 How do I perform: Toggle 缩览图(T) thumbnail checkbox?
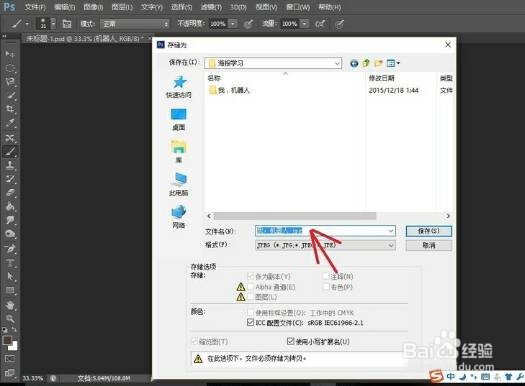pos(194,341)
